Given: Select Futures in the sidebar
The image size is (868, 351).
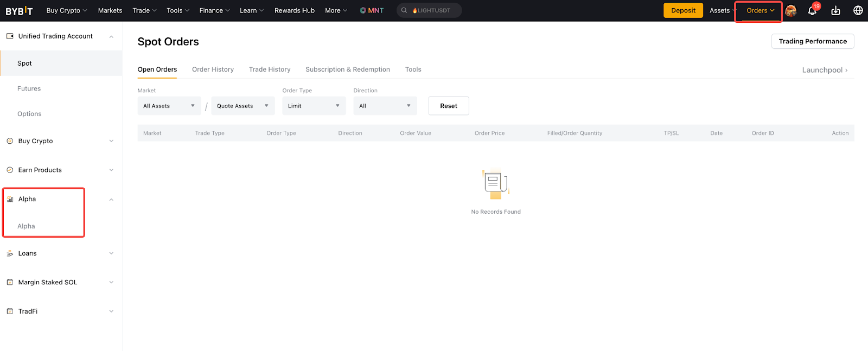Looking at the screenshot, I should [29, 88].
